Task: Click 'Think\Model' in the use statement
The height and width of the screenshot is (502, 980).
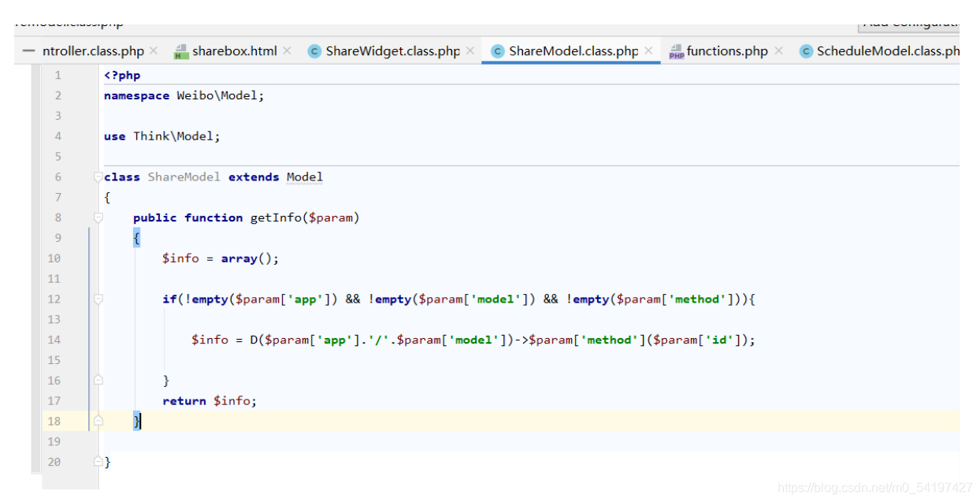Action: (173, 136)
